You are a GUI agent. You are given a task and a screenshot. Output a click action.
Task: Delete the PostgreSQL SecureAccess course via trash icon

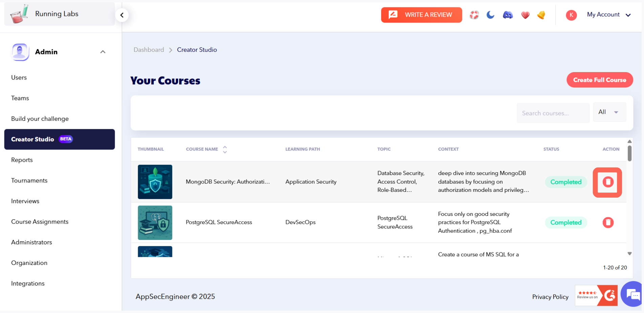[x=608, y=223]
